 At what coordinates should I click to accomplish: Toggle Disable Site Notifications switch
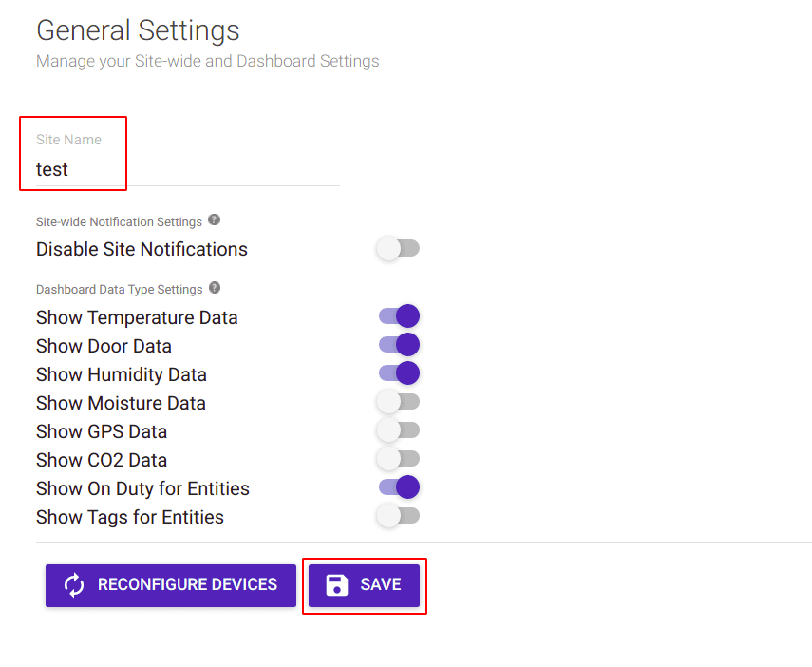(x=398, y=249)
